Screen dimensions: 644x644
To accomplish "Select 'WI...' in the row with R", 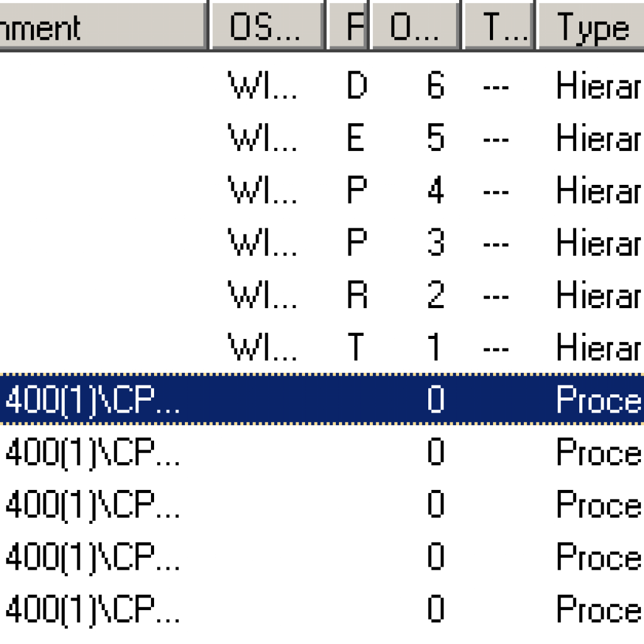I will 262,294.
